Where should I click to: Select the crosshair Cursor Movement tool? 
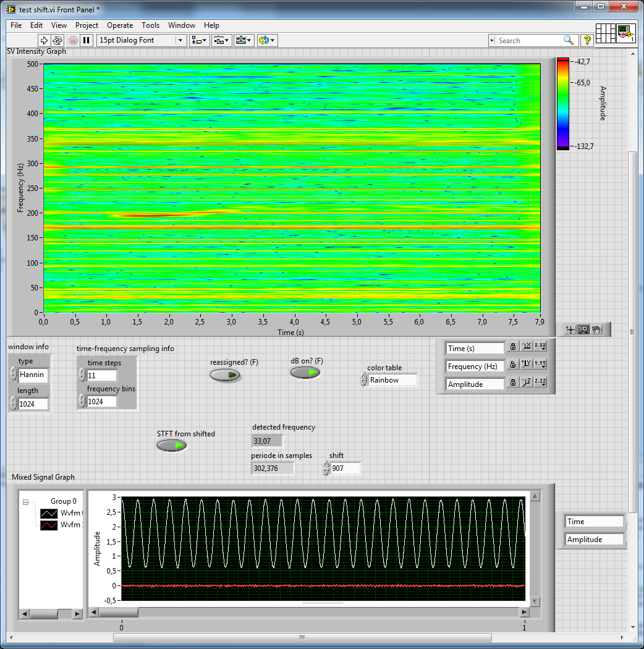(570, 329)
